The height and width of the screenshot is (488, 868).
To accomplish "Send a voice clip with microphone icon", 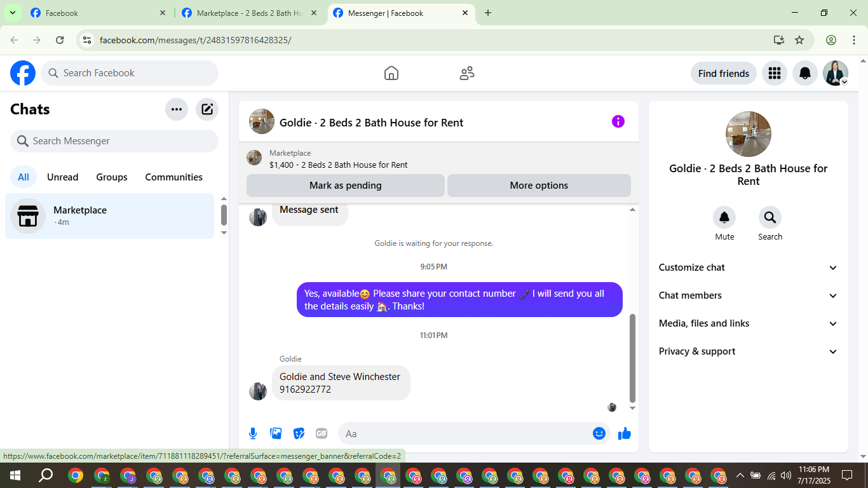I will [x=253, y=433].
